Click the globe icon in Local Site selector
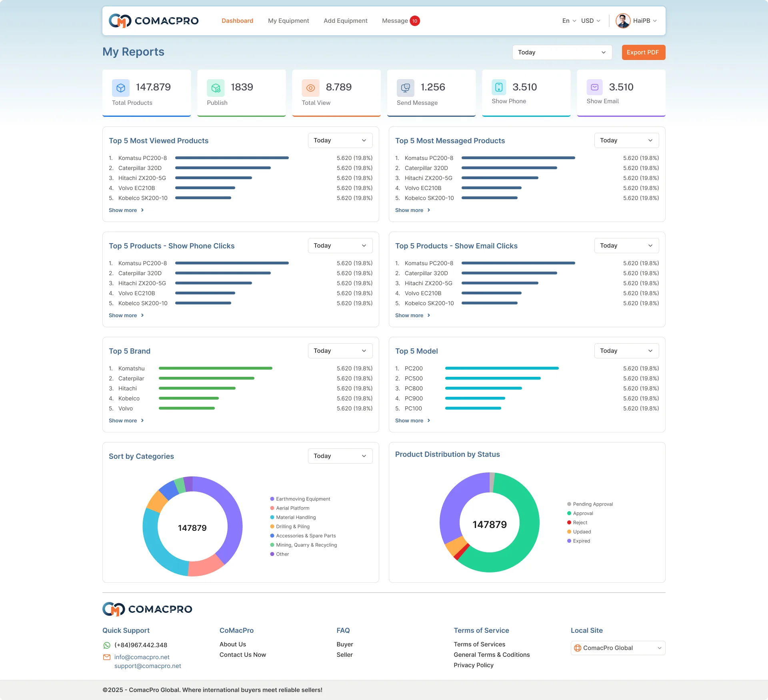Screen dimensions: 768x700 [578, 648]
